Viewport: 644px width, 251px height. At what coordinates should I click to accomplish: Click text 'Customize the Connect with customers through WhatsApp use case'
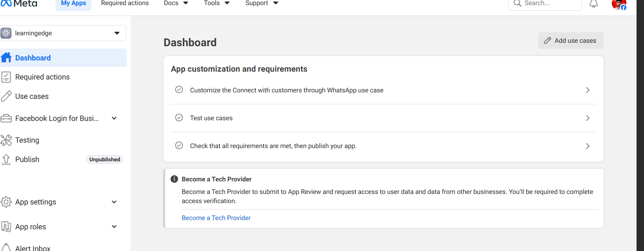tap(287, 90)
